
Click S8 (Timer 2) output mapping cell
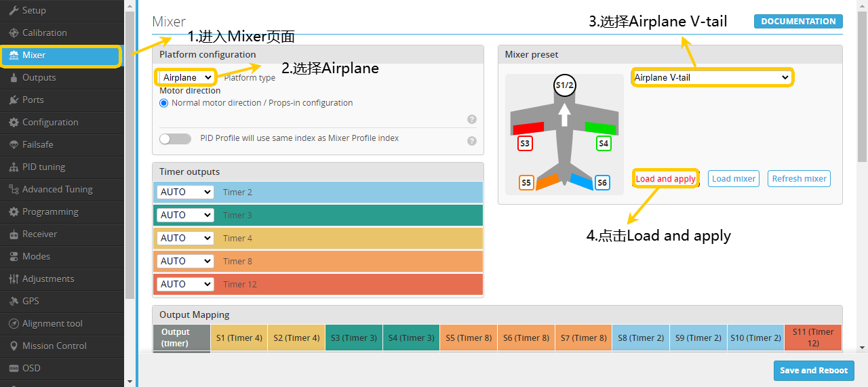click(x=641, y=338)
